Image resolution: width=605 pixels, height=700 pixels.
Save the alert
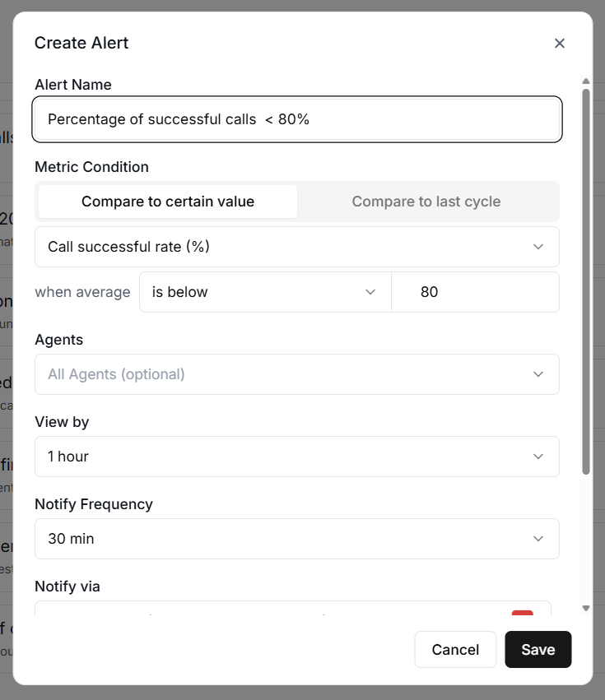(538, 650)
